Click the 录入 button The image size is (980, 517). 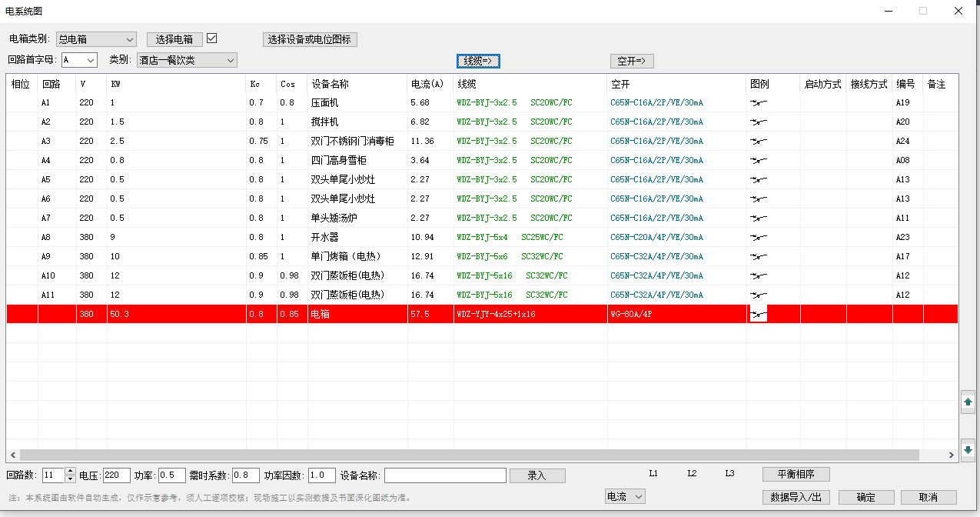537,475
